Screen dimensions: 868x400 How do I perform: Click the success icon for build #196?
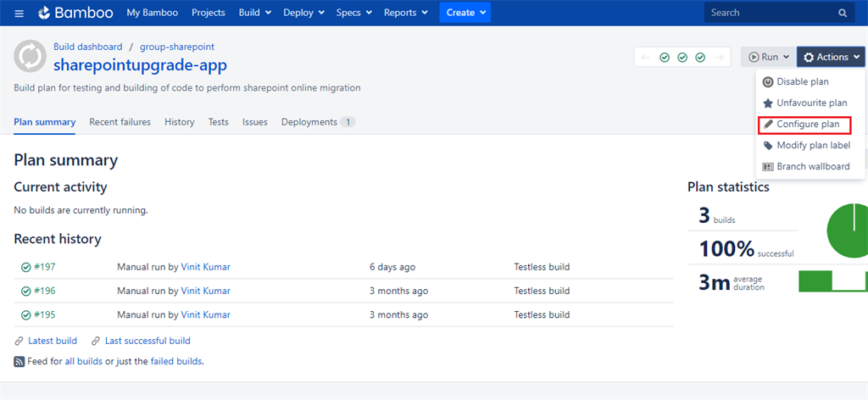coord(26,291)
